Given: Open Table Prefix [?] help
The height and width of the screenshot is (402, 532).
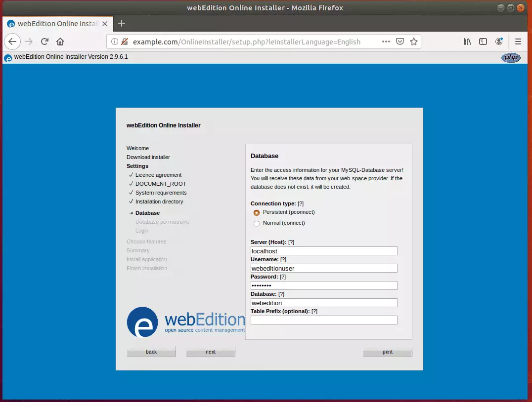Looking at the screenshot, I should click(x=314, y=311).
